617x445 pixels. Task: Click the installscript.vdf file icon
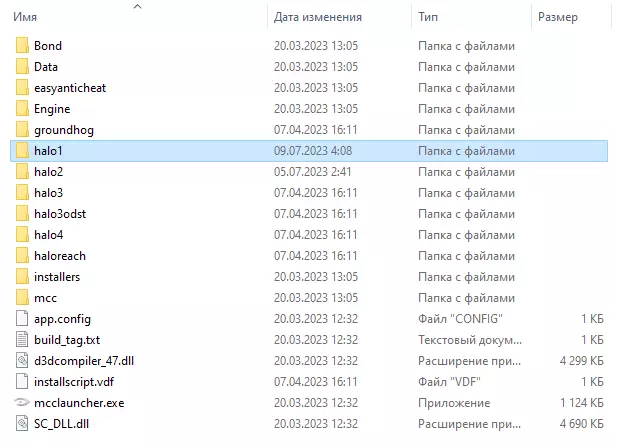pos(22,382)
